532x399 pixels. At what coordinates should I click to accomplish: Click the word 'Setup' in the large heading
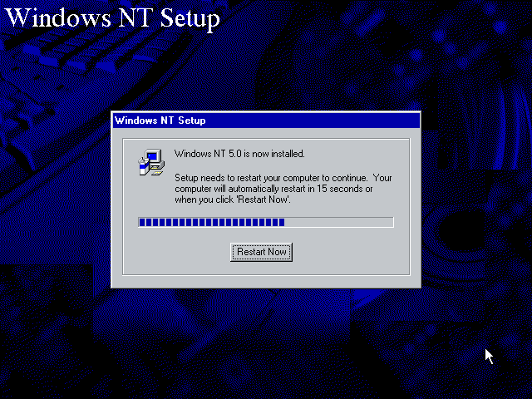click(190, 18)
